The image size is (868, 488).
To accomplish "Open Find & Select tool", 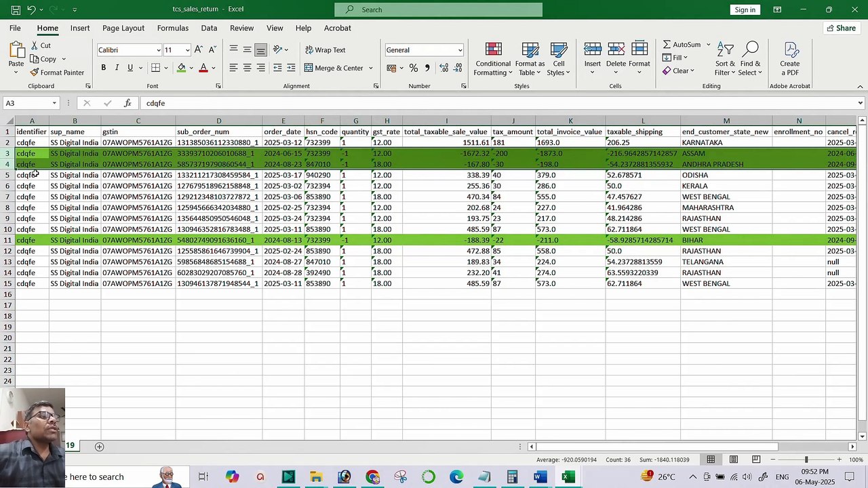I will [x=750, y=60].
